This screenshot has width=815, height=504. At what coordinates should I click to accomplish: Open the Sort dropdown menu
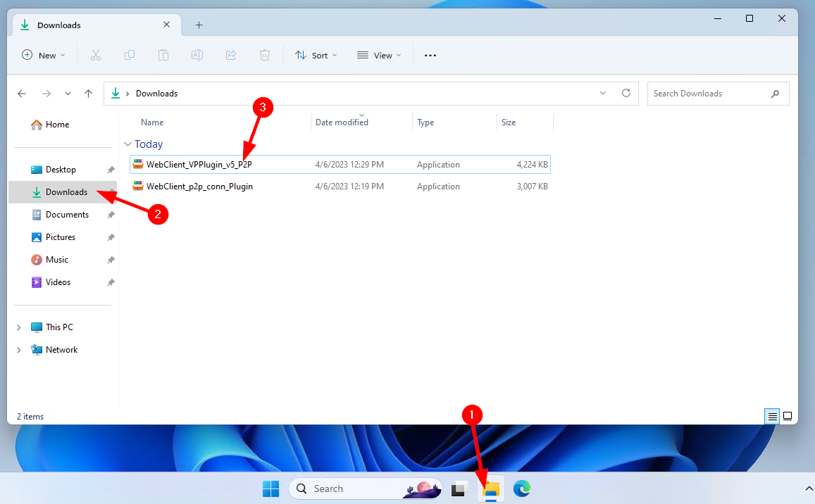point(316,55)
